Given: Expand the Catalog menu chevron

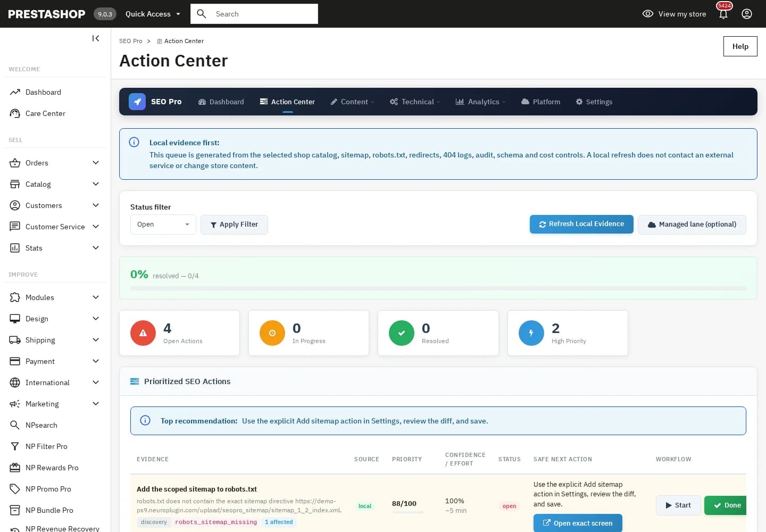Looking at the screenshot, I should point(96,184).
